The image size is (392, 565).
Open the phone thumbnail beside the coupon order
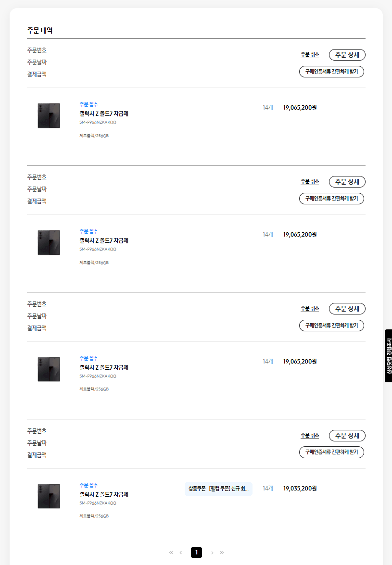click(49, 496)
